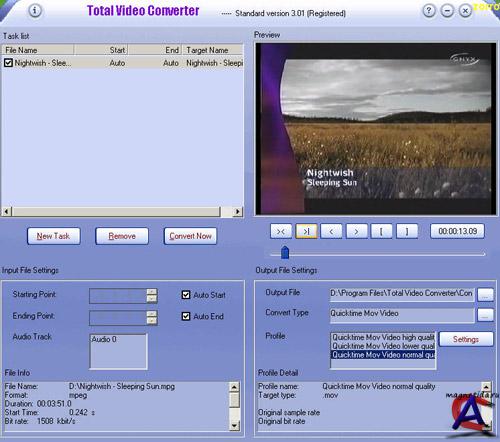Click the End column header

pyautogui.click(x=155, y=50)
